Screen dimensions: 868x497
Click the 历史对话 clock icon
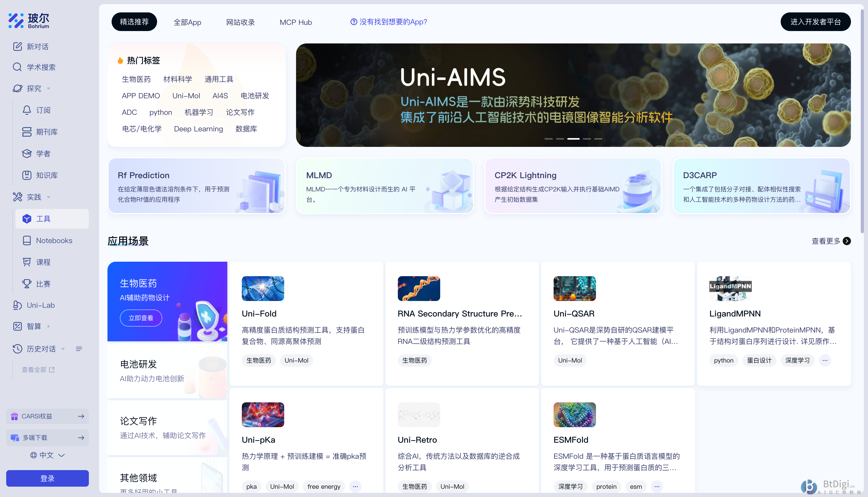tap(17, 349)
